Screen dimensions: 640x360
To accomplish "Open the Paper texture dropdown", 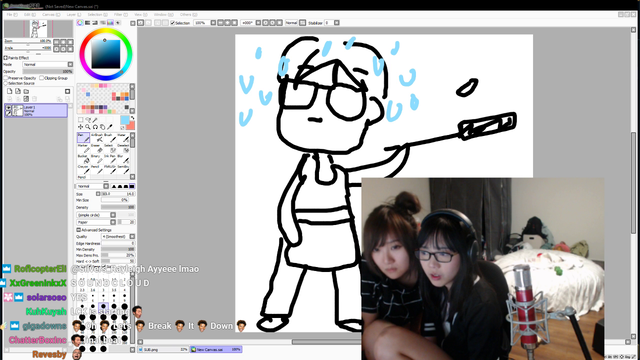I will (x=96, y=222).
